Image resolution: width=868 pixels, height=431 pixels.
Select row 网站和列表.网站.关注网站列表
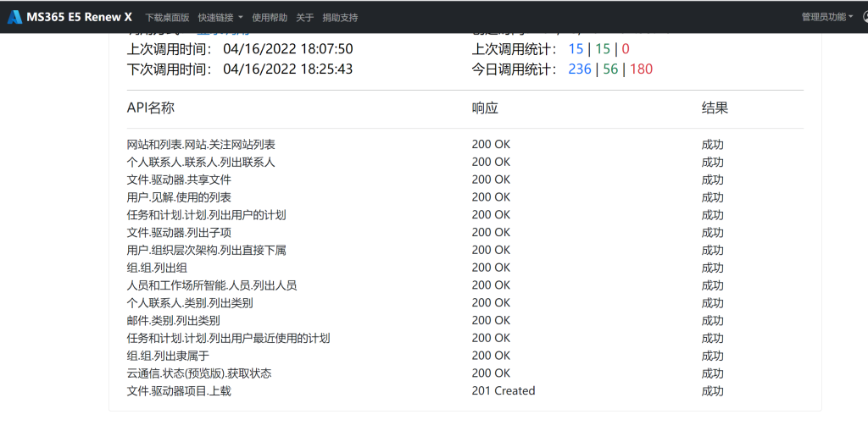[x=465, y=145]
